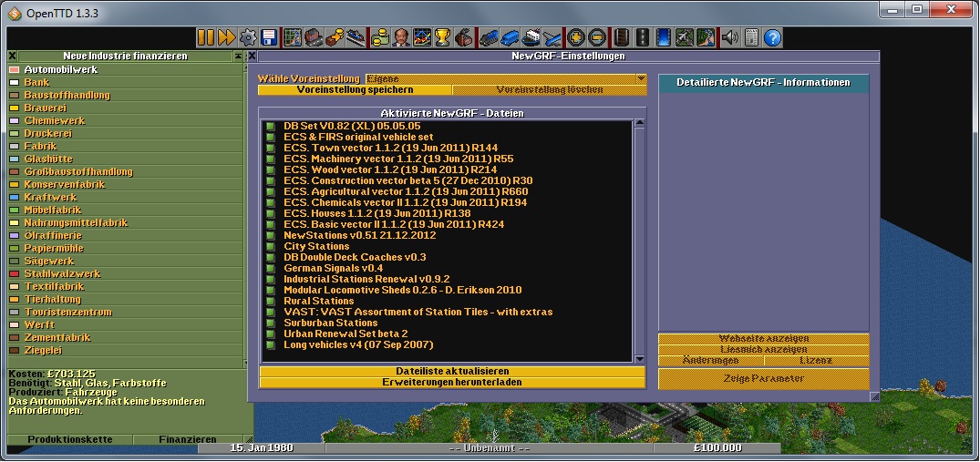Click the Voreinstellung speichern button
Image resolution: width=980 pixels, height=462 pixels.
[x=355, y=90]
